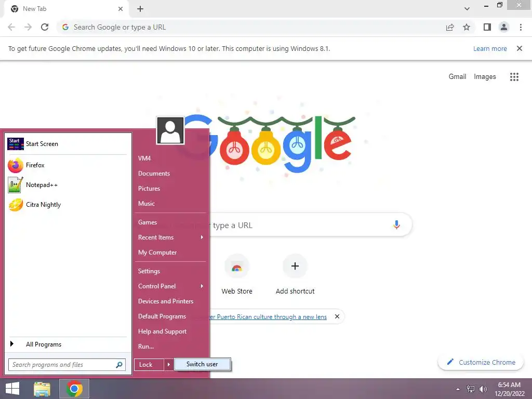Launch Citra Nightly emulator

tap(67, 205)
